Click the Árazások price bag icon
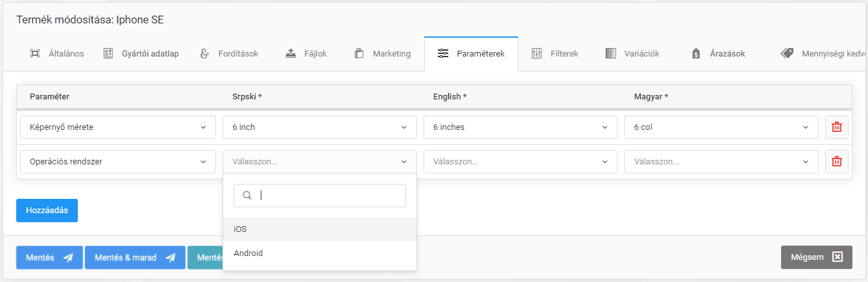 tap(695, 54)
